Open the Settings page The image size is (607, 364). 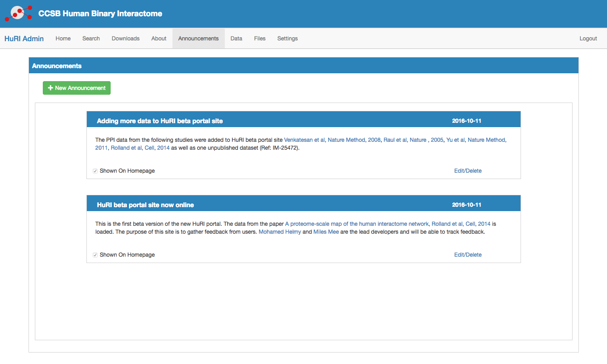coord(287,38)
